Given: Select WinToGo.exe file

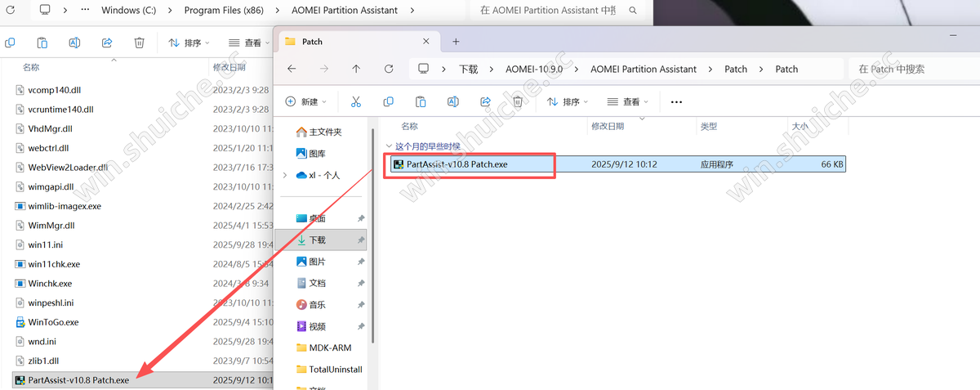Looking at the screenshot, I should tap(53, 322).
